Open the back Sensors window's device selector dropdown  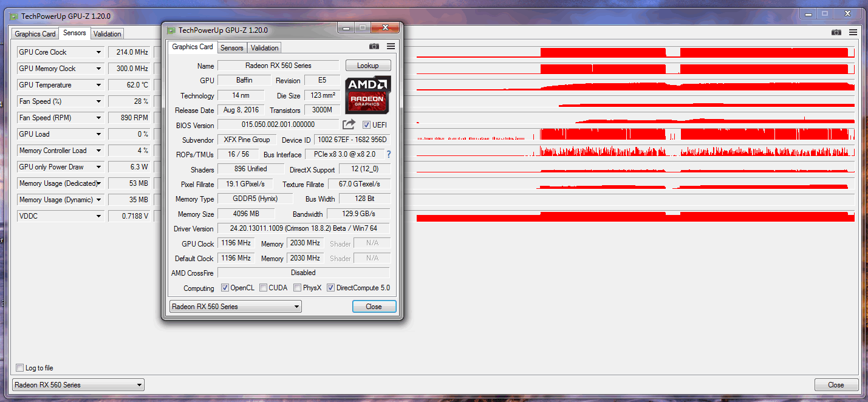click(x=78, y=385)
